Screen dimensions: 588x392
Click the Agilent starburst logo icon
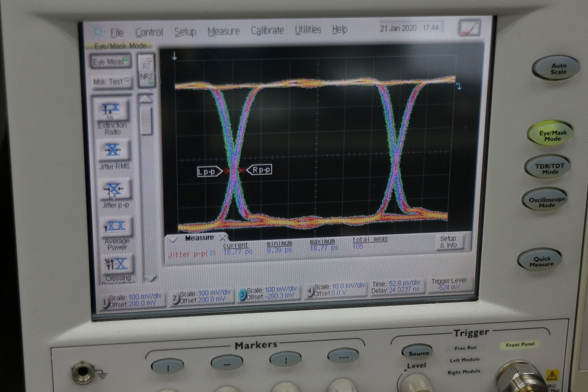(99, 32)
